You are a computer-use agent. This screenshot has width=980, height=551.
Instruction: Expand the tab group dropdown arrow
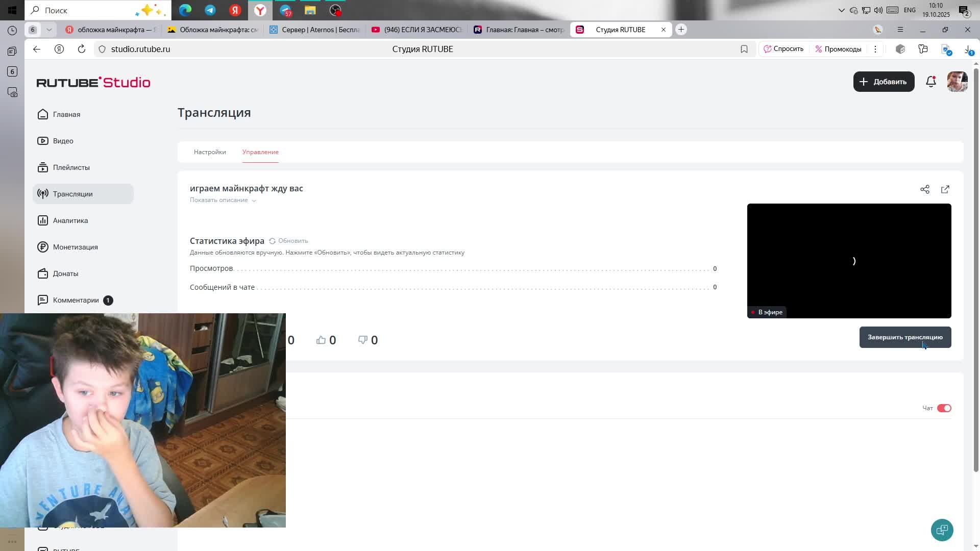click(x=49, y=30)
